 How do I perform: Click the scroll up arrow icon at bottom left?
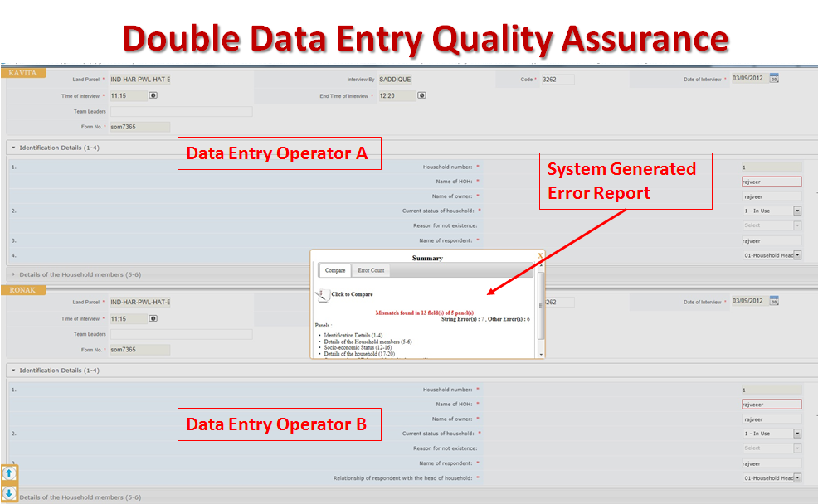pyautogui.click(x=8, y=473)
